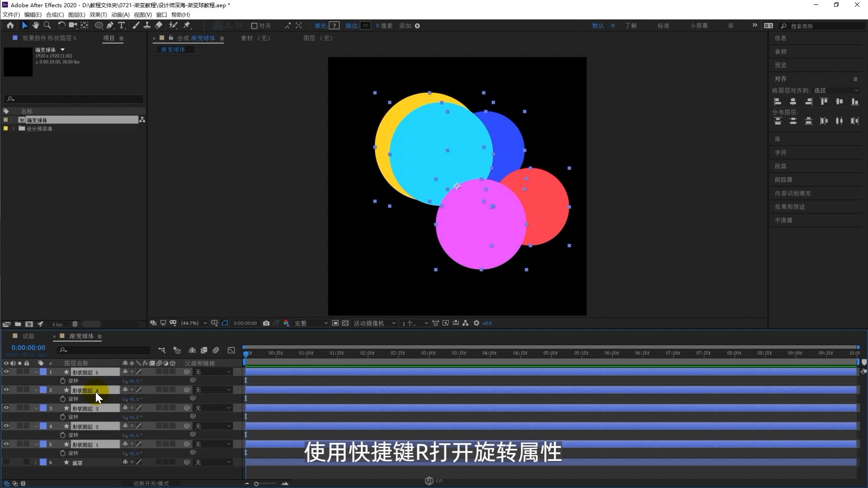Select the Roto Brush tool
The image size is (868, 488).
pyautogui.click(x=173, y=26)
